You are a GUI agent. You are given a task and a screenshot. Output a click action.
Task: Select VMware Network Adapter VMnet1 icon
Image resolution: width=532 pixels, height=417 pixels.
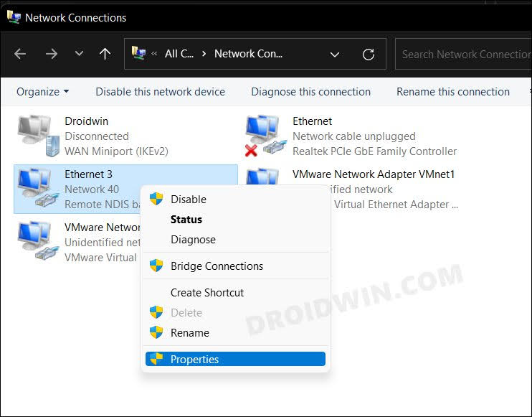coord(263,177)
